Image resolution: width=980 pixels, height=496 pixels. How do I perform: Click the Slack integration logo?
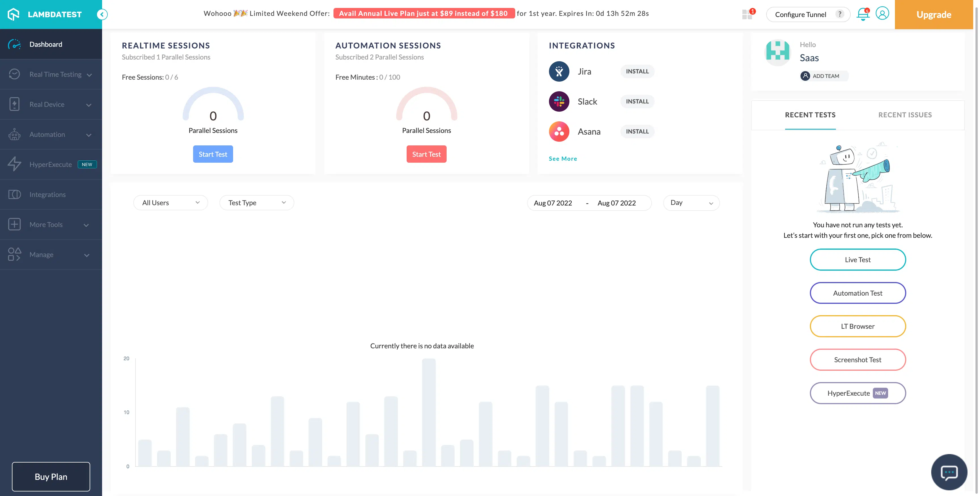tap(559, 101)
